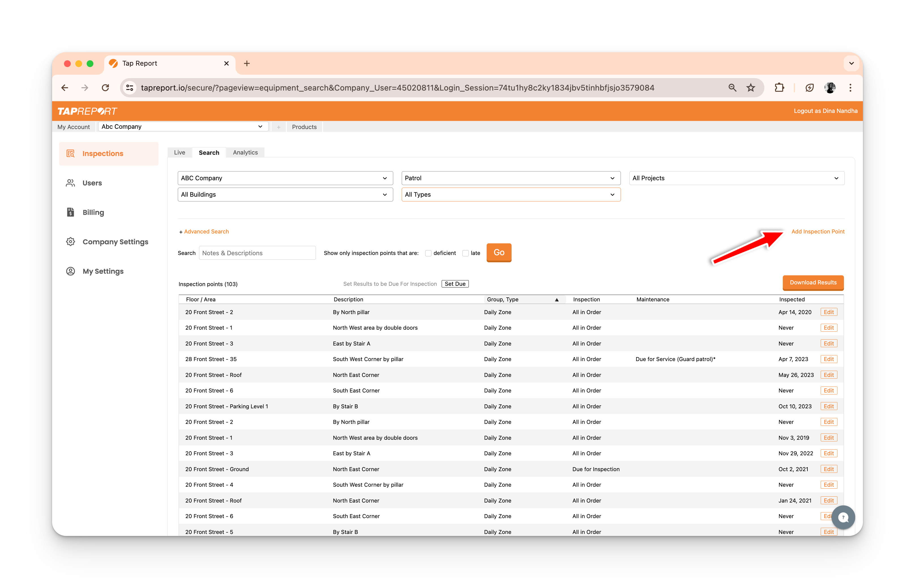Click the Inspections sidebar icon
This screenshot has width=915, height=588.
(71, 153)
